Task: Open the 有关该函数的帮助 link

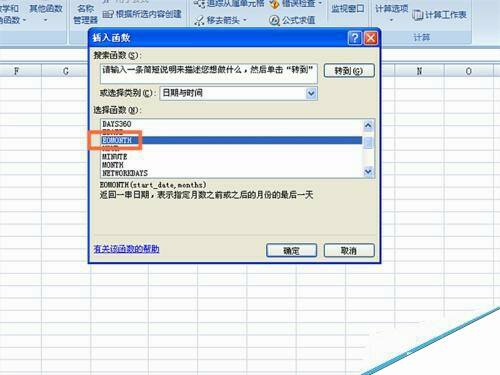Action: click(126, 249)
